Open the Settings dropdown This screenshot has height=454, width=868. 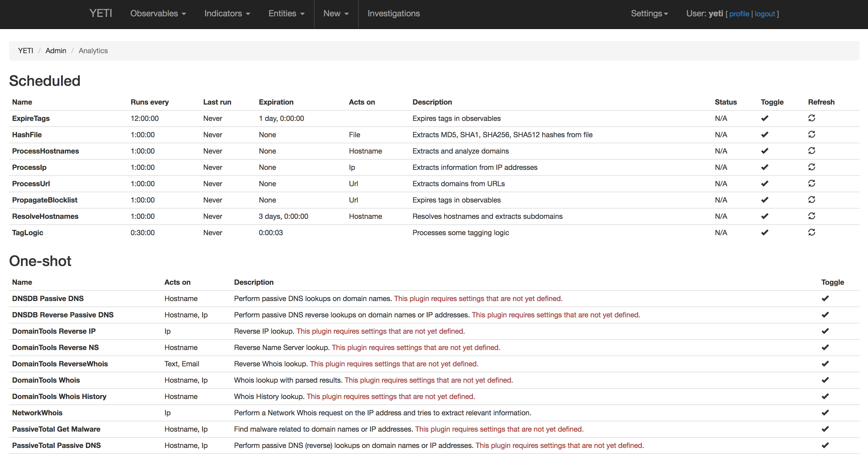(x=649, y=14)
